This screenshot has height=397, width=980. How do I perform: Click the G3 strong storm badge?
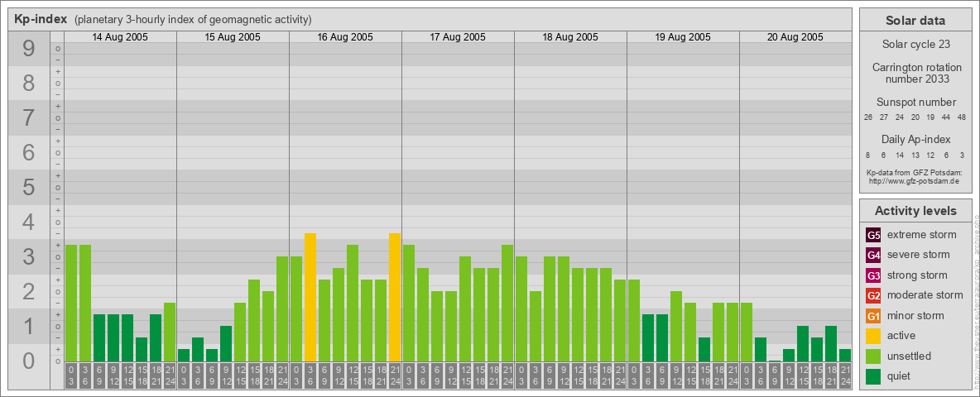point(873,275)
